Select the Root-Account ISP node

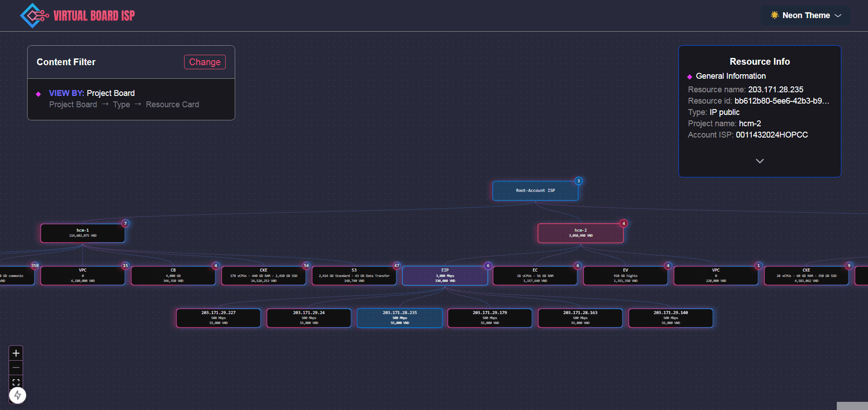point(535,191)
